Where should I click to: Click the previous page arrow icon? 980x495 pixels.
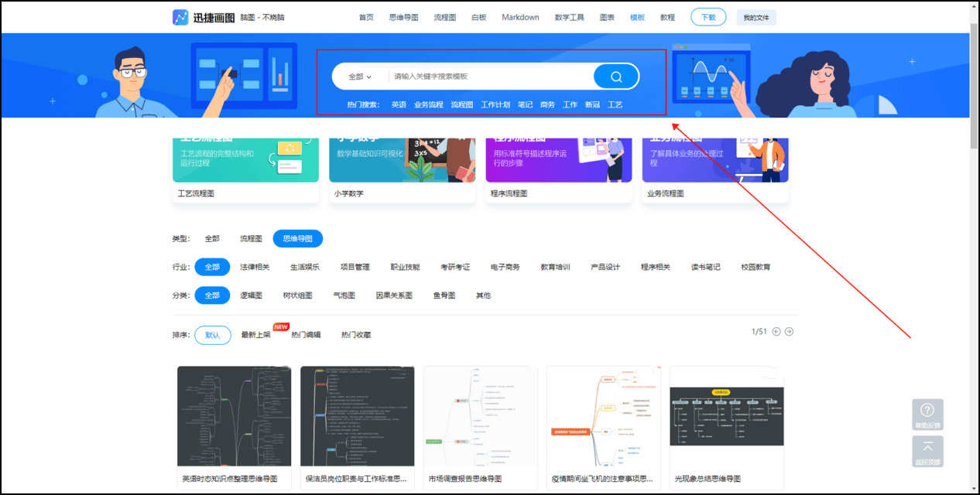pos(775,331)
